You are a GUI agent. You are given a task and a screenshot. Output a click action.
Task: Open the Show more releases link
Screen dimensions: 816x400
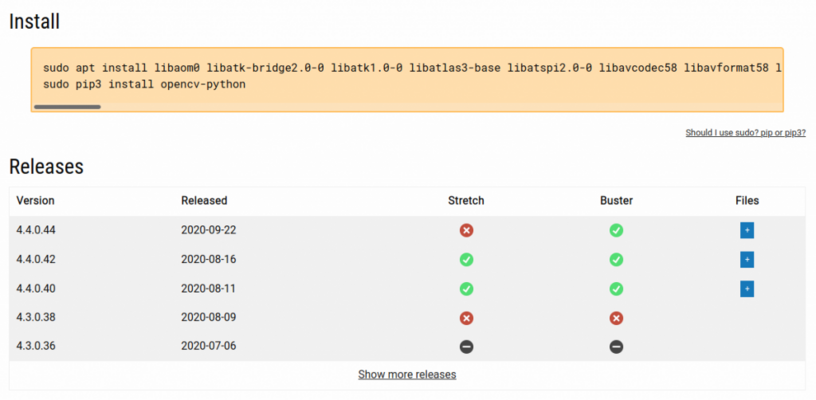(x=407, y=375)
